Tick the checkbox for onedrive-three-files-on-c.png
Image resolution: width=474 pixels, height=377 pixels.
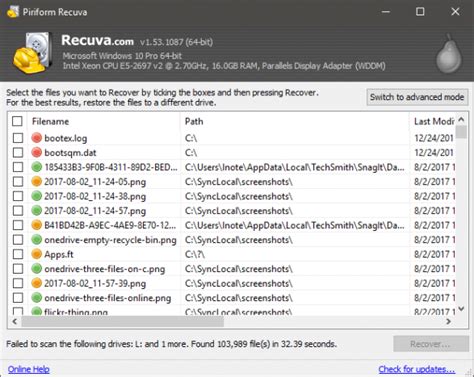(18, 269)
